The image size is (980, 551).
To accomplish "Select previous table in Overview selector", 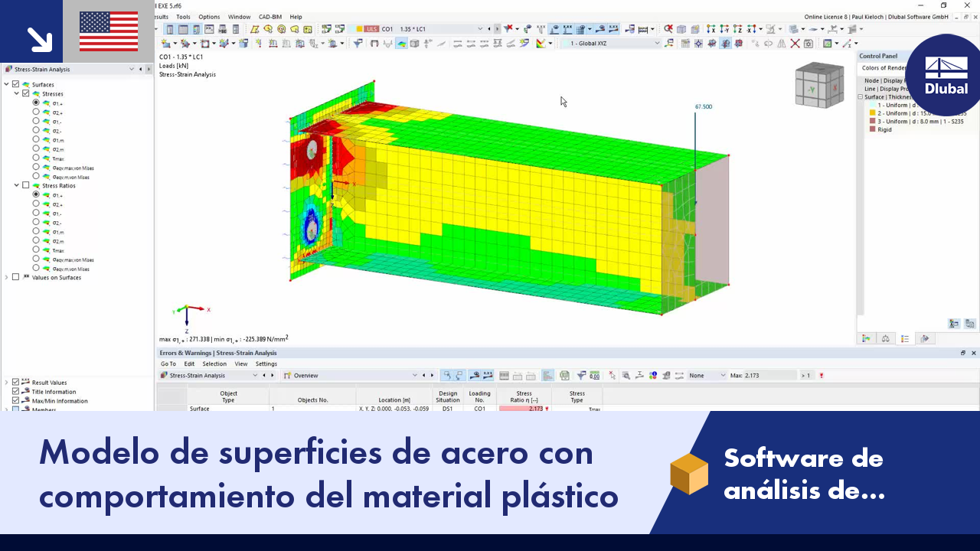I will pos(423,376).
